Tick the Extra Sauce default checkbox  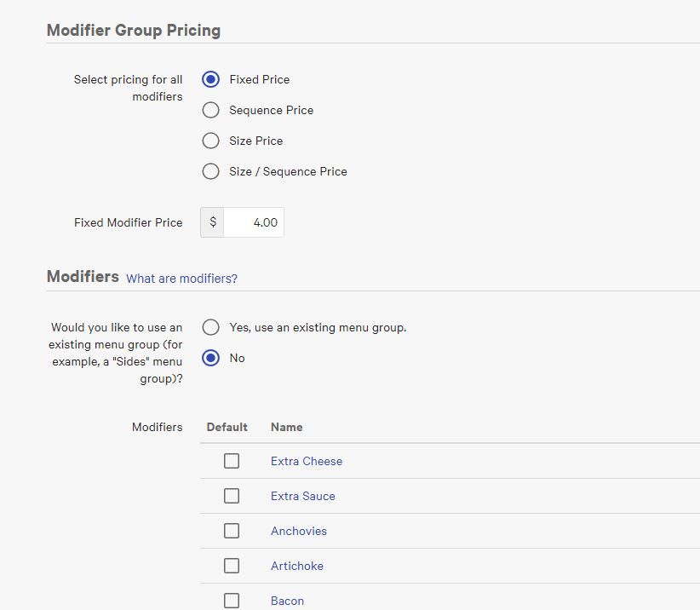pos(232,496)
